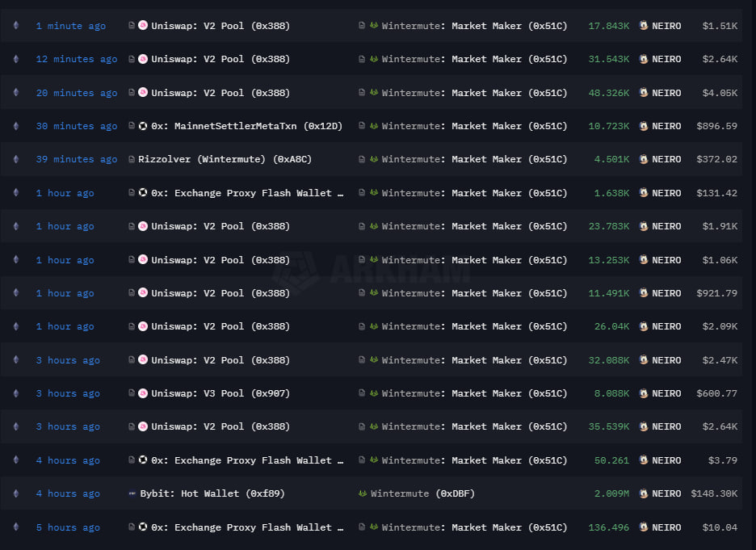Open the '1 minute ago' transaction timestamp
This screenshot has width=756, height=550.
[70, 26]
